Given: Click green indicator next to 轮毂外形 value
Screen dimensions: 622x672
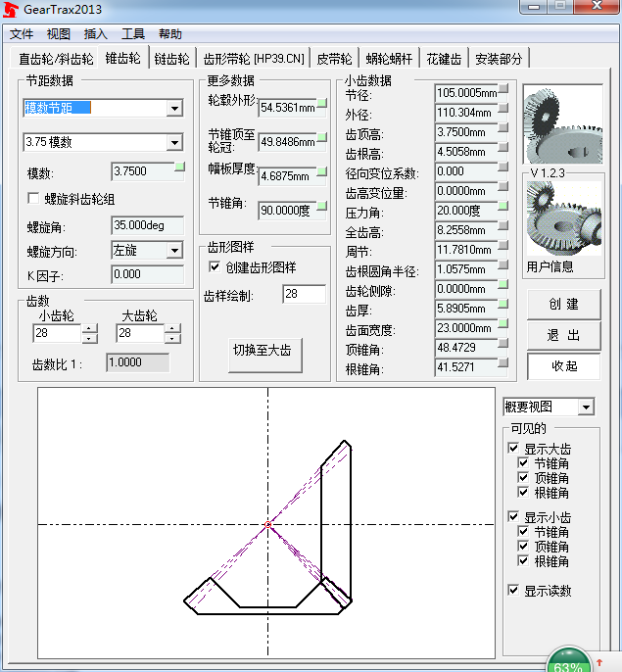Looking at the screenshot, I should (322, 103).
